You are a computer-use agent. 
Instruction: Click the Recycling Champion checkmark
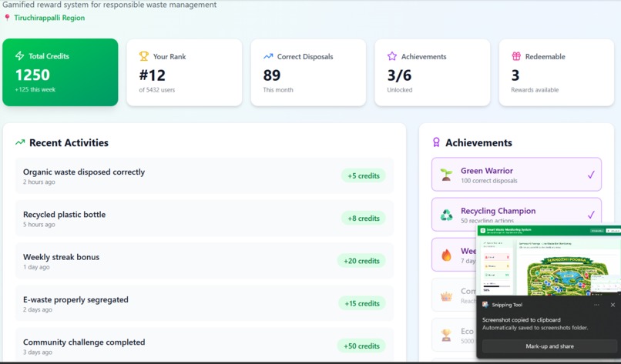[591, 215]
